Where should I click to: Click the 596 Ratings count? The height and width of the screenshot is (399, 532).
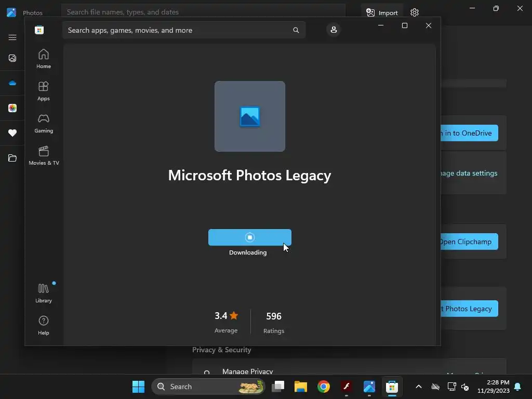pos(274,322)
